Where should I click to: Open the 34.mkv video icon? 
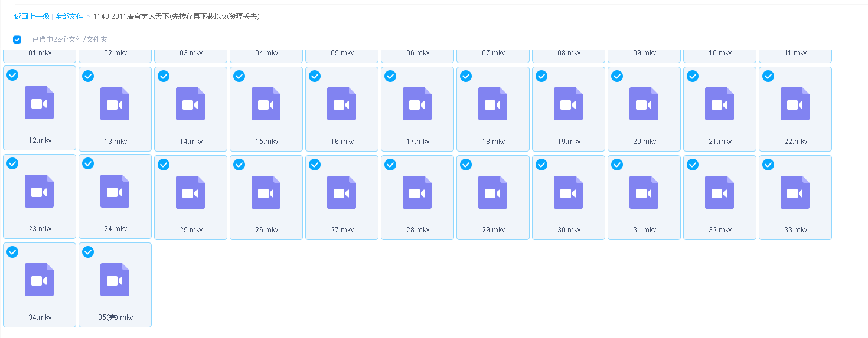click(39, 280)
